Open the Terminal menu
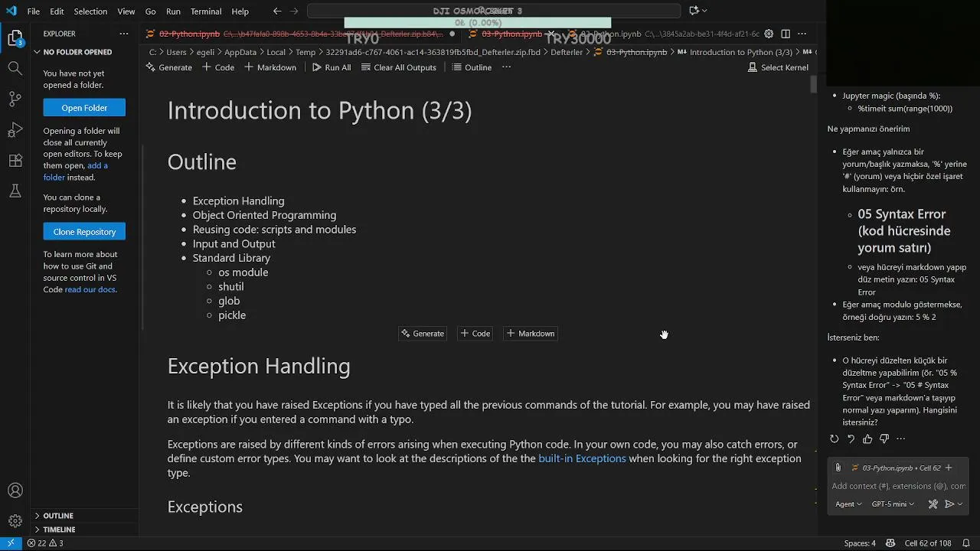980x551 pixels. pyautogui.click(x=205, y=11)
